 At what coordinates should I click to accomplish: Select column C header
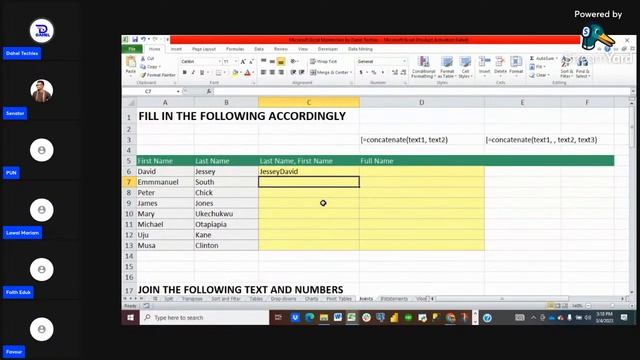pyautogui.click(x=309, y=102)
